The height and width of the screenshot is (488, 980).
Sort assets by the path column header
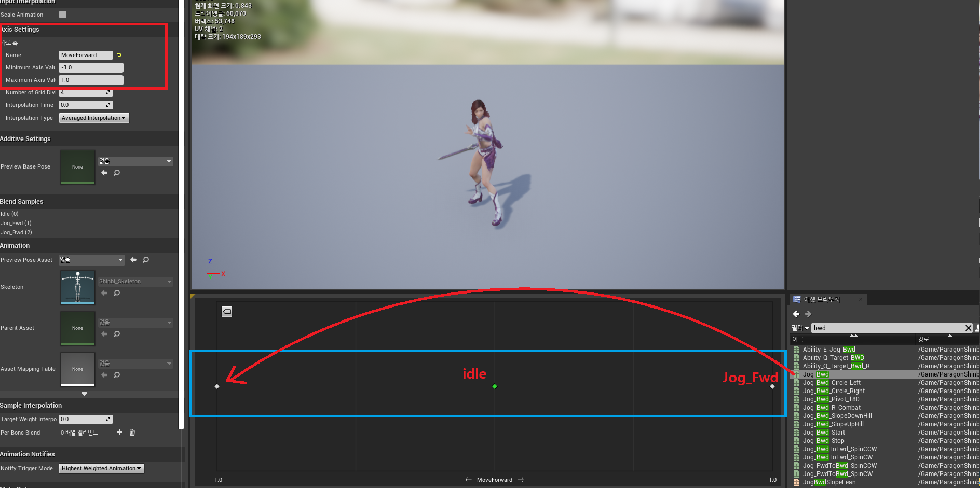(947, 339)
